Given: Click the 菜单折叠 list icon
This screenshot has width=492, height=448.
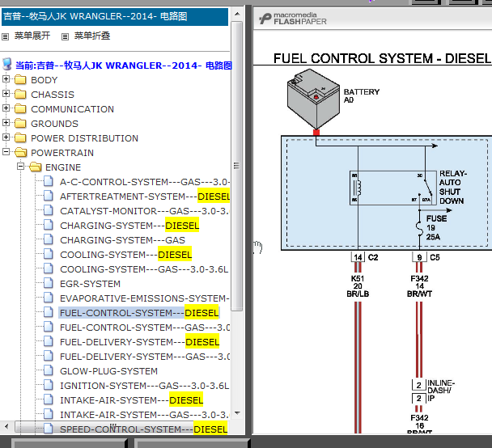Looking at the screenshot, I should click(65, 36).
